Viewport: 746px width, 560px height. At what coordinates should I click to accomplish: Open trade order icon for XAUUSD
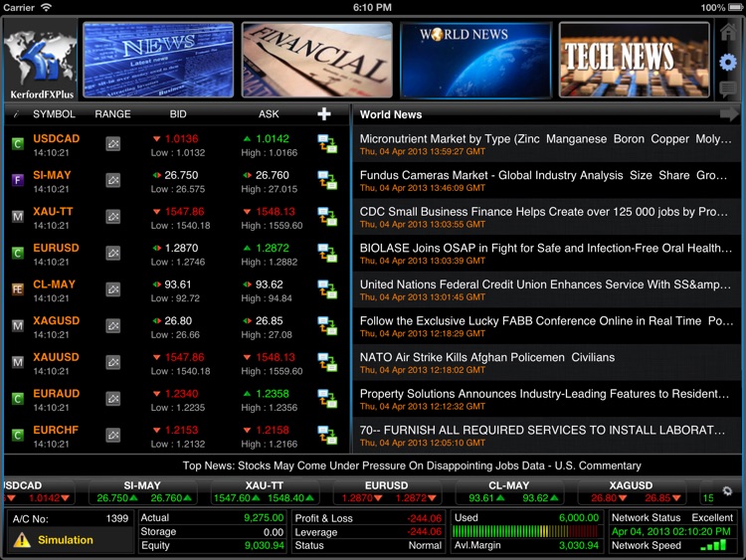coord(327,362)
